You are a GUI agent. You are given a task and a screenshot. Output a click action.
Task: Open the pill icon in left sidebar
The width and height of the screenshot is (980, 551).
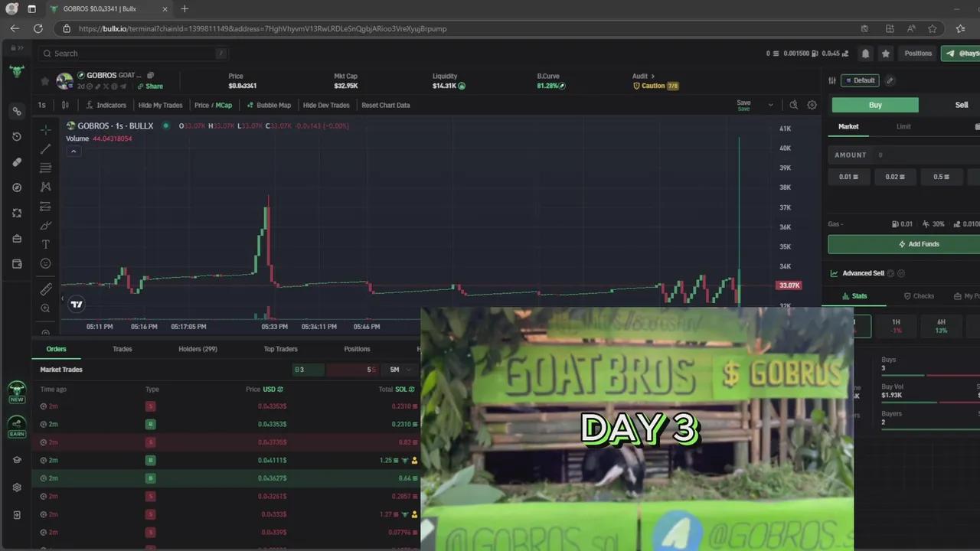pos(17,162)
